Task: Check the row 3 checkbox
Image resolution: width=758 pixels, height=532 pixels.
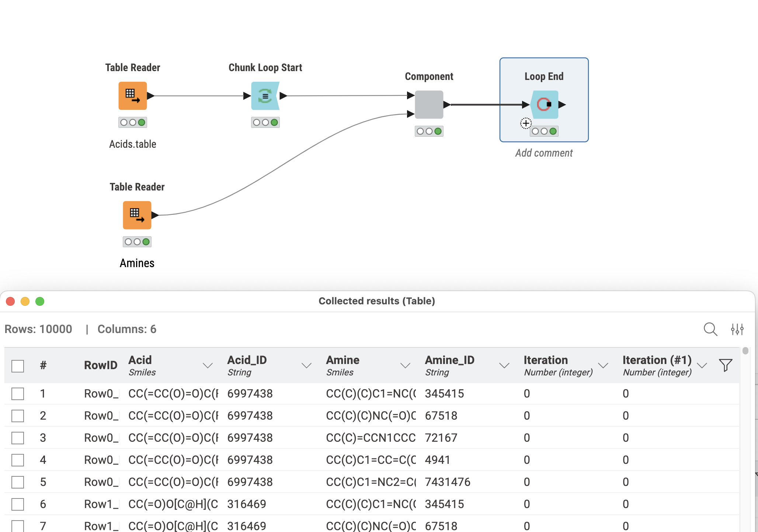Action: point(18,438)
